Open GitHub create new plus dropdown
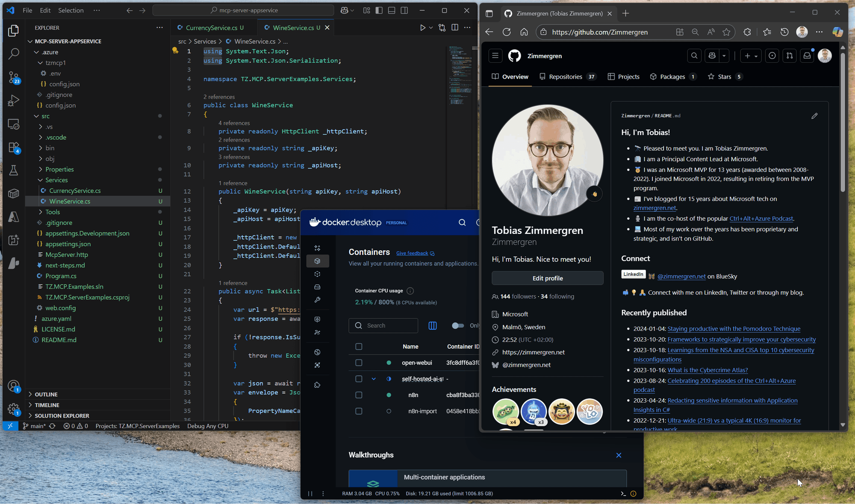855x504 pixels. click(x=751, y=56)
